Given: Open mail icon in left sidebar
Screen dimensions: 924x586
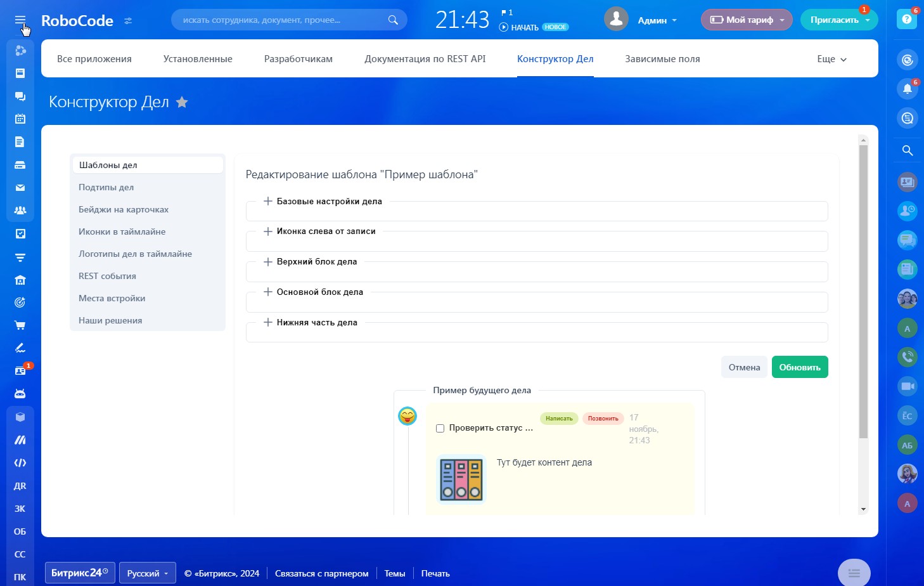Looking at the screenshot, I should tap(20, 188).
